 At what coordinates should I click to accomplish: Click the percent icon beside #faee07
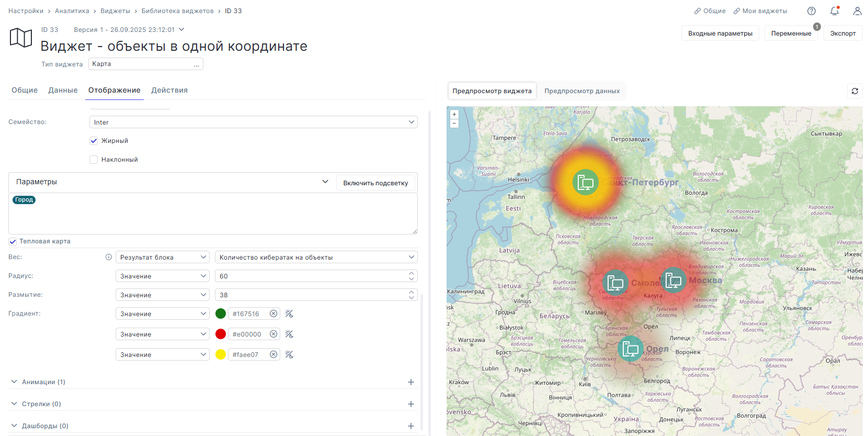289,354
